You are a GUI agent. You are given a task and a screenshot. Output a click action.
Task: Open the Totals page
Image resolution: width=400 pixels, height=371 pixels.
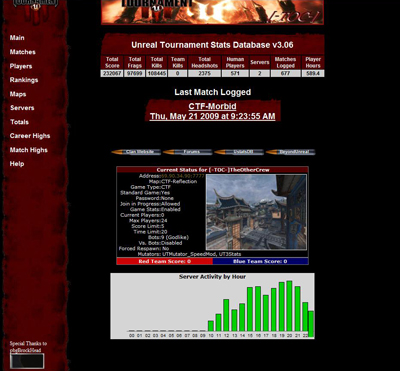click(19, 122)
